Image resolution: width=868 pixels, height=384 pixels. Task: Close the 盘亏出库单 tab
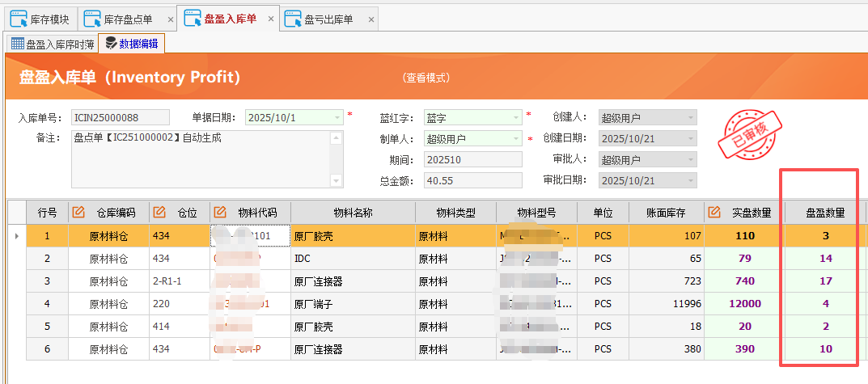pyautogui.click(x=370, y=20)
